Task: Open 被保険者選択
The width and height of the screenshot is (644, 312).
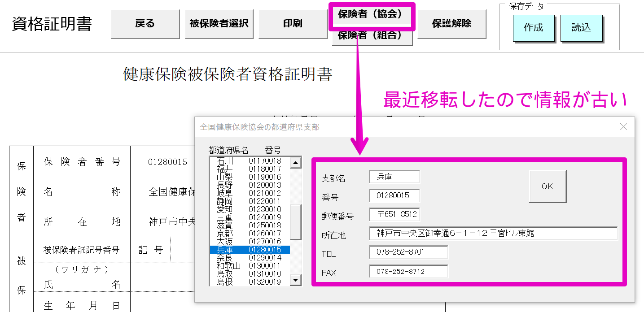Action: (x=219, y=24)
